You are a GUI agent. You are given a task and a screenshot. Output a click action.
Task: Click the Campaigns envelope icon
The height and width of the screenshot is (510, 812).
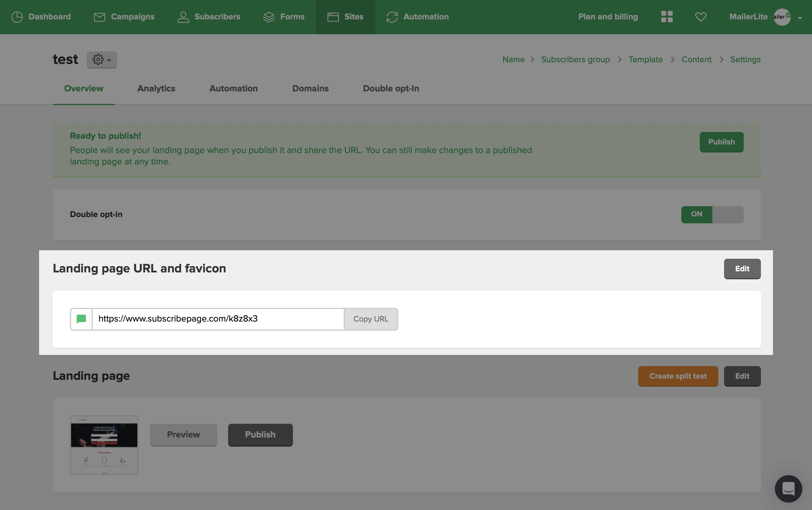pos(99,17)
